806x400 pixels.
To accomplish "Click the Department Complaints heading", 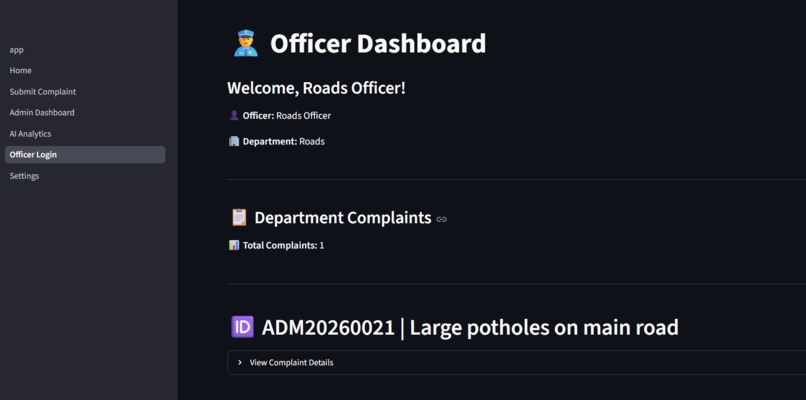I will (343, 218).
